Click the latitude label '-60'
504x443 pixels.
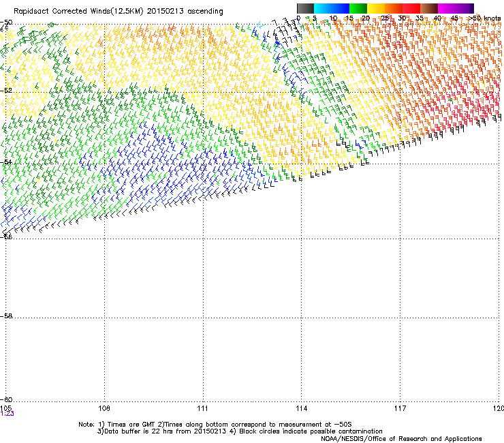pos(6,399)
